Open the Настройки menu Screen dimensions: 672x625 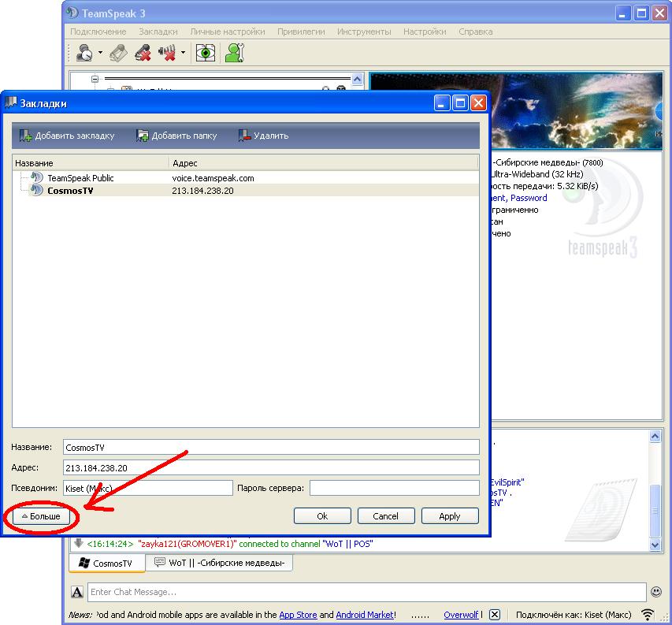click(x=425, y=32)
